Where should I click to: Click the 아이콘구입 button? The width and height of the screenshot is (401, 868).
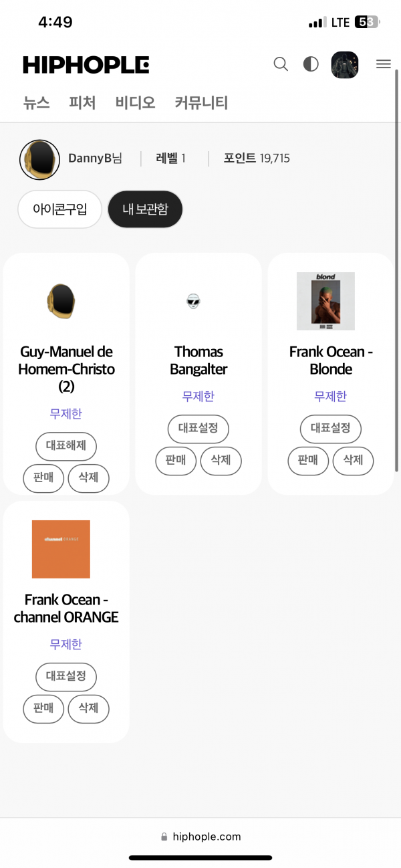pos(60,209)
